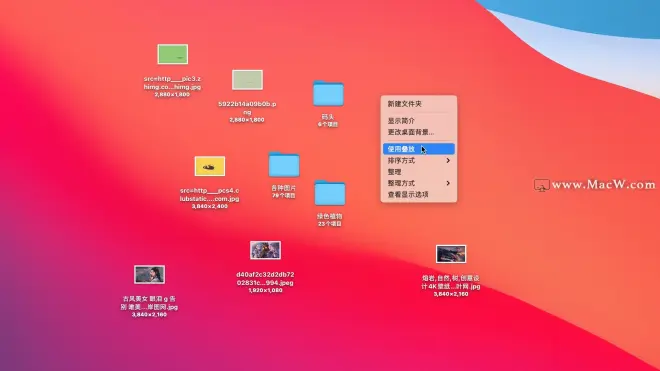Screen dimensions: 660x371
Task: Select the 码头 folder icon
Action: coord(328,93)
